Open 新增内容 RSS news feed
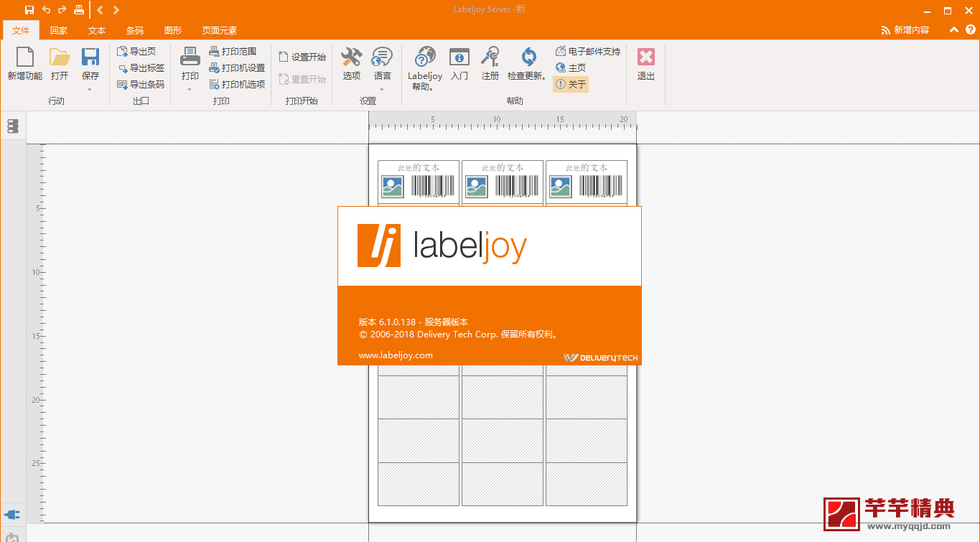Image resolution: width=980 pixels, height=542 pixels. (x=905, y=30)
